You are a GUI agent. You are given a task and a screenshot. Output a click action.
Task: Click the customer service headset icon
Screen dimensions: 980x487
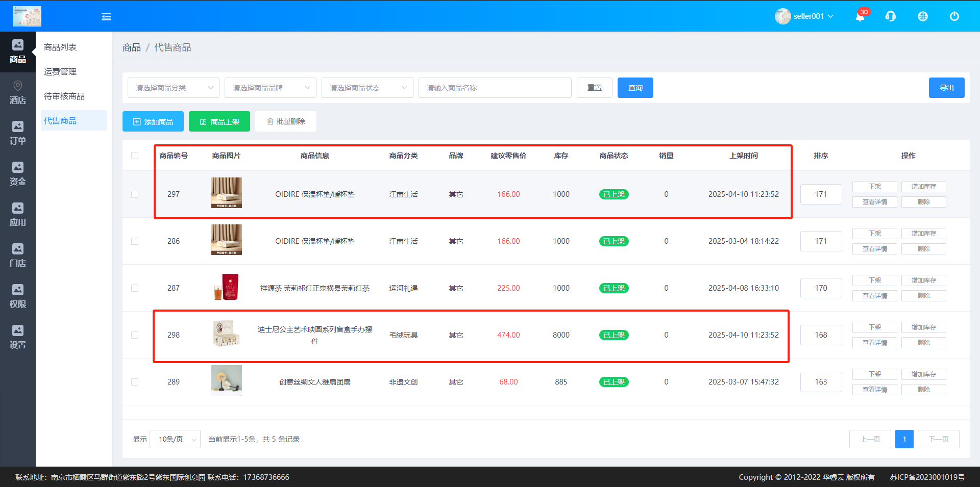[x=891, y=16]
